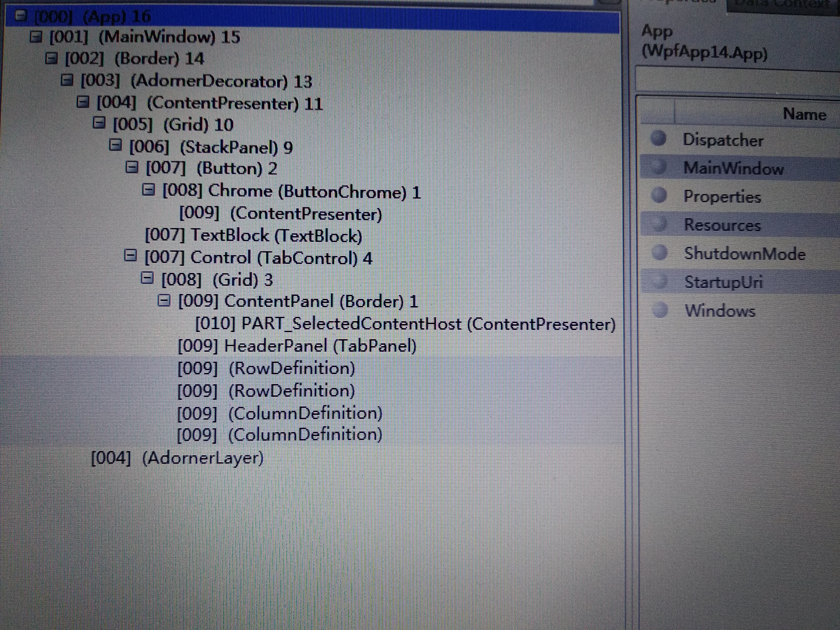
Task: Collapse the [000] (App) root node
Action: (x=21, y=15)
